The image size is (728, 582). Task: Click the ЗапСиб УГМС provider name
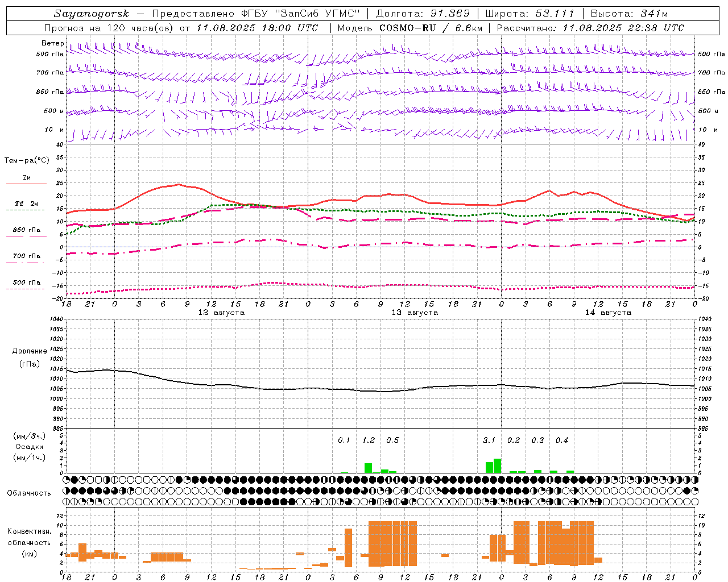317,14
